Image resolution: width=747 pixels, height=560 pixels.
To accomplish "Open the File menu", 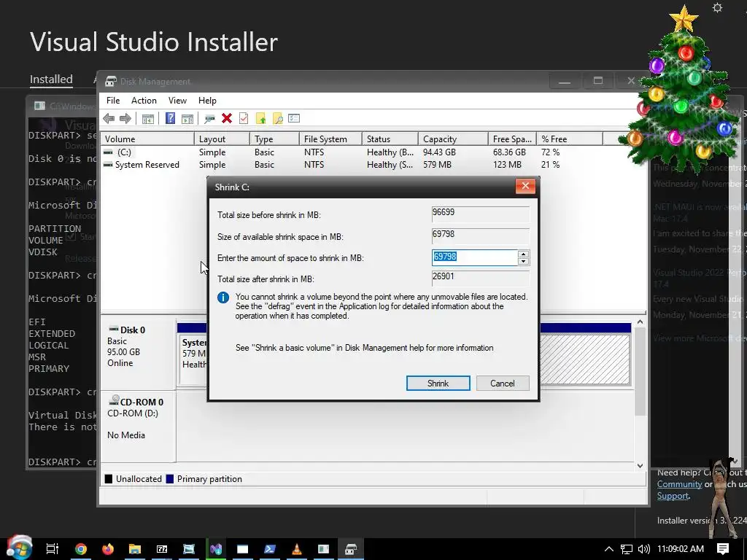I will coord(113,101).
